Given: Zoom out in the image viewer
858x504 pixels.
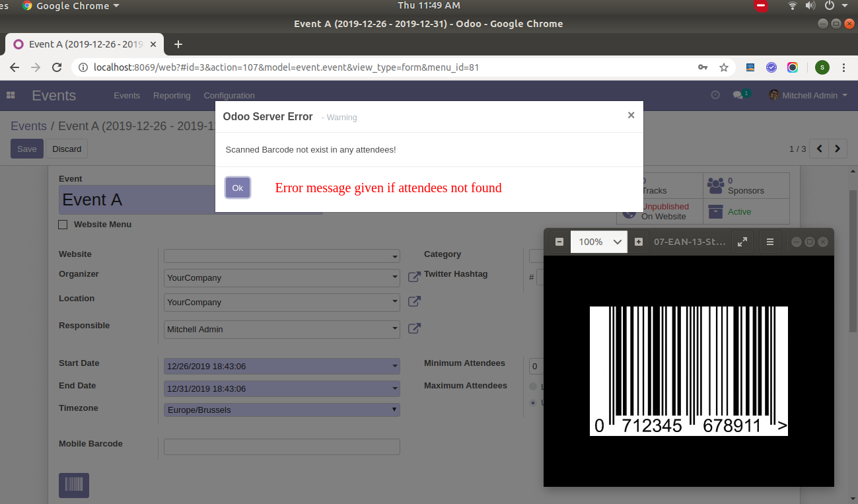Looking at the screenshot, I should (x=559, y=242).
